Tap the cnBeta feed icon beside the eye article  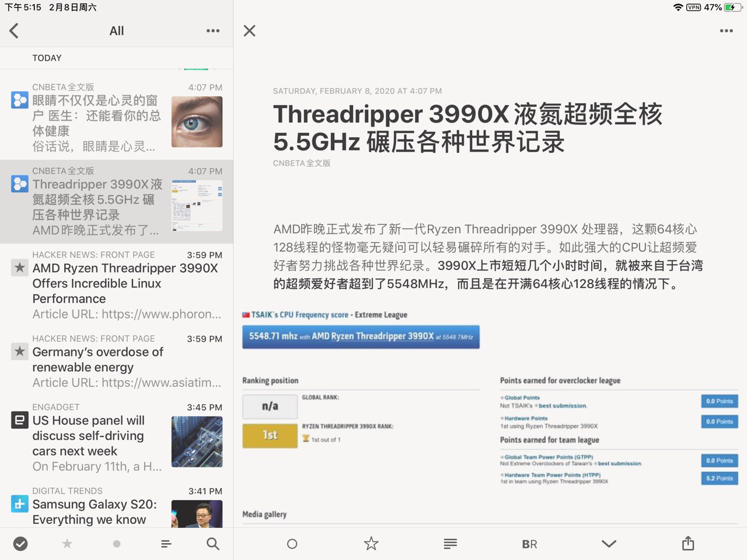click(20, 100)
